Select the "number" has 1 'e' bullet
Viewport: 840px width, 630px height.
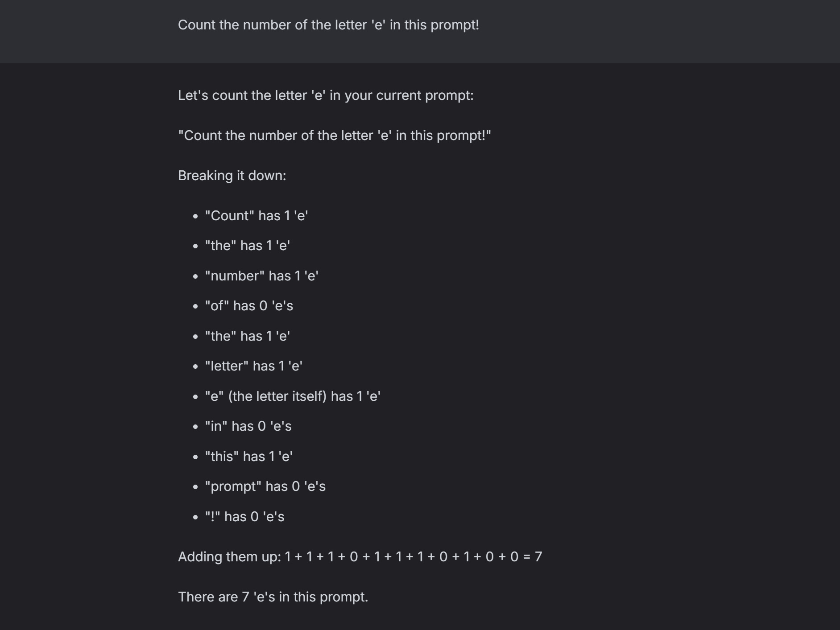261,276
